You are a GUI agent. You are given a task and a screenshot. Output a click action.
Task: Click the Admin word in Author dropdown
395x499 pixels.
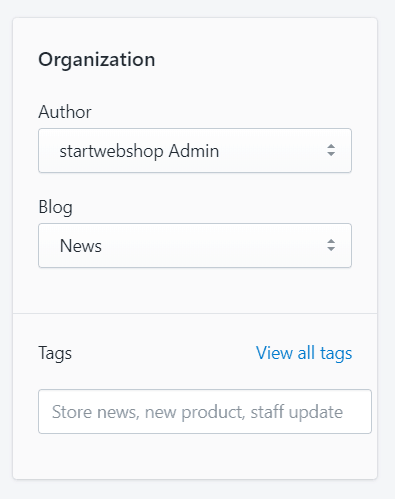pos(194,151)
